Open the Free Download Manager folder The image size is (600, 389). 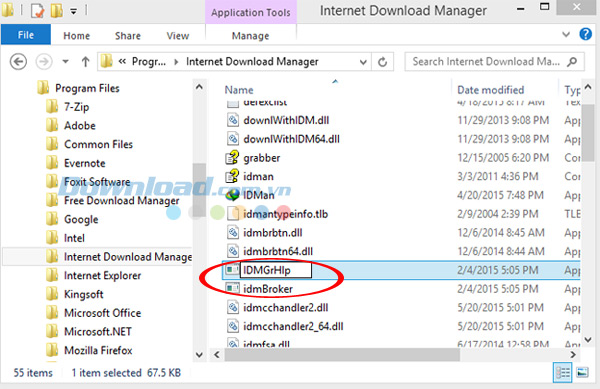(x=121, y=200)
